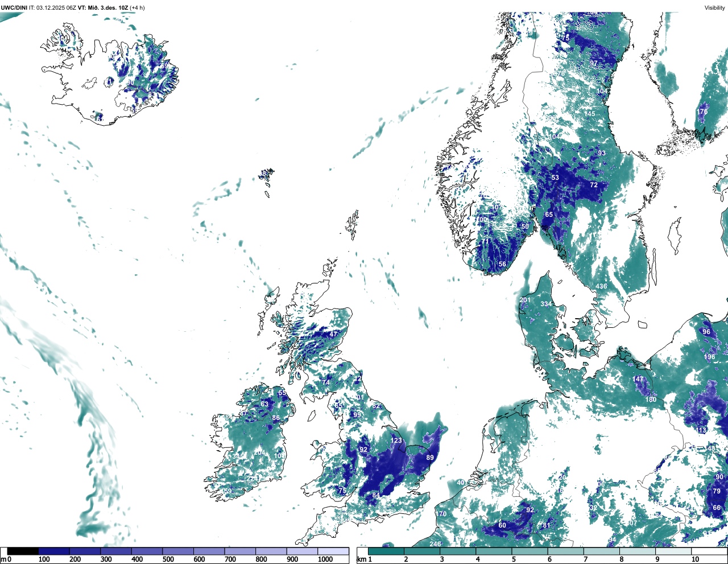Click the 176 value over Finland

[x=703, y=112]
